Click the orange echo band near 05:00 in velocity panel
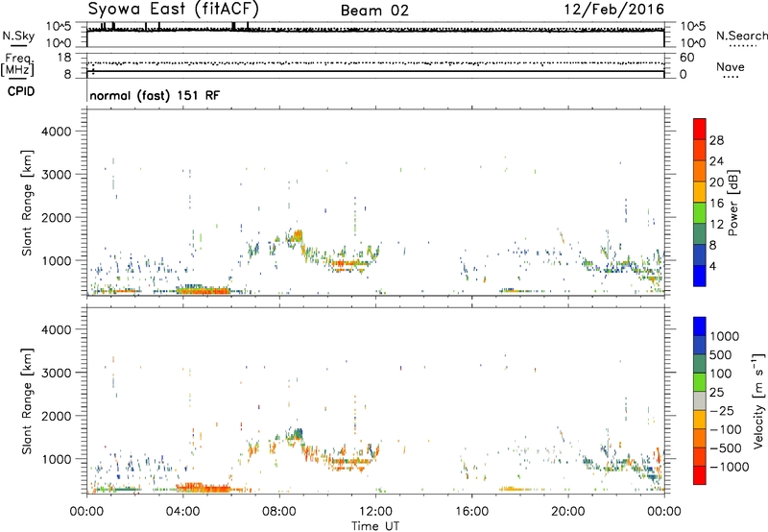The image size is (768, 532). (x=204, y=488)
